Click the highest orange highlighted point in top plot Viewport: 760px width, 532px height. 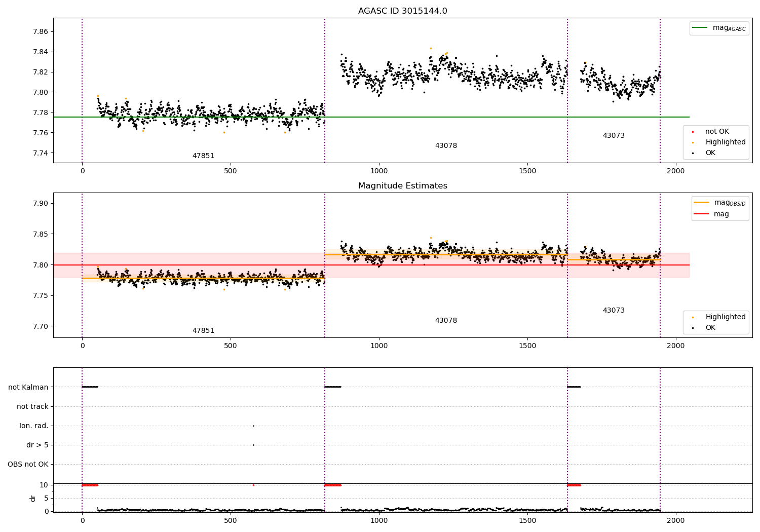pos(431,48)
